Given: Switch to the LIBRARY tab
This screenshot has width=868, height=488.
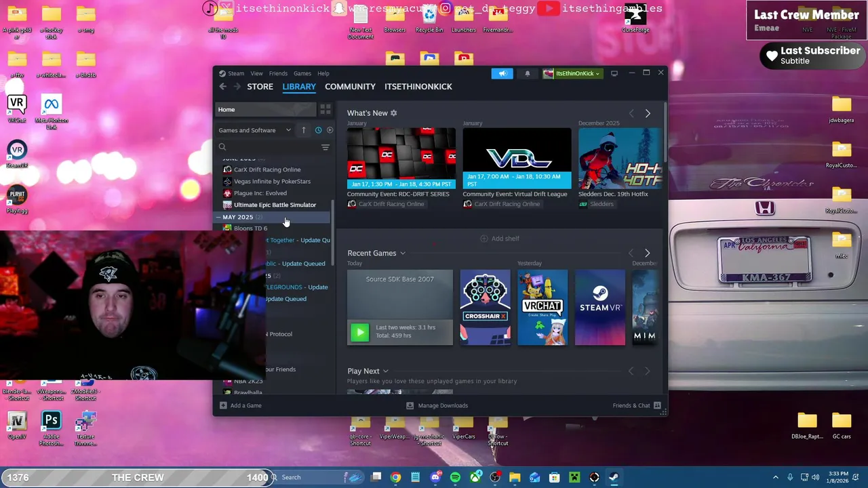Looking at the screenshot, I should (x=299, y=86).
